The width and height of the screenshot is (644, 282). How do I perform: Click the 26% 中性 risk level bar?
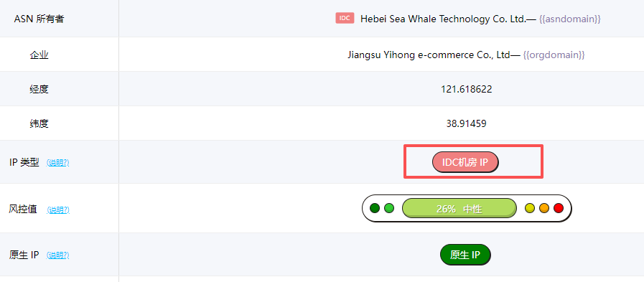459,208
